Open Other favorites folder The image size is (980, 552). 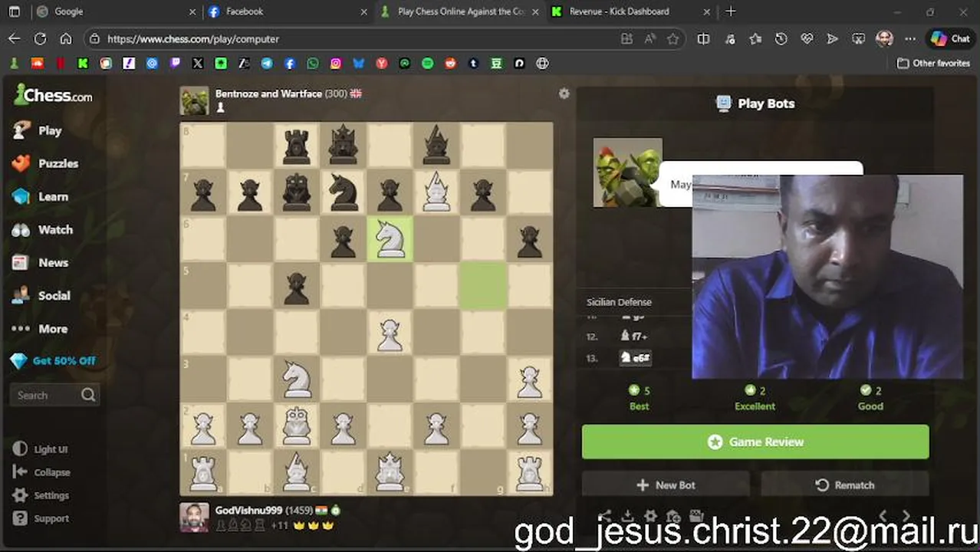tap(933, 64)
